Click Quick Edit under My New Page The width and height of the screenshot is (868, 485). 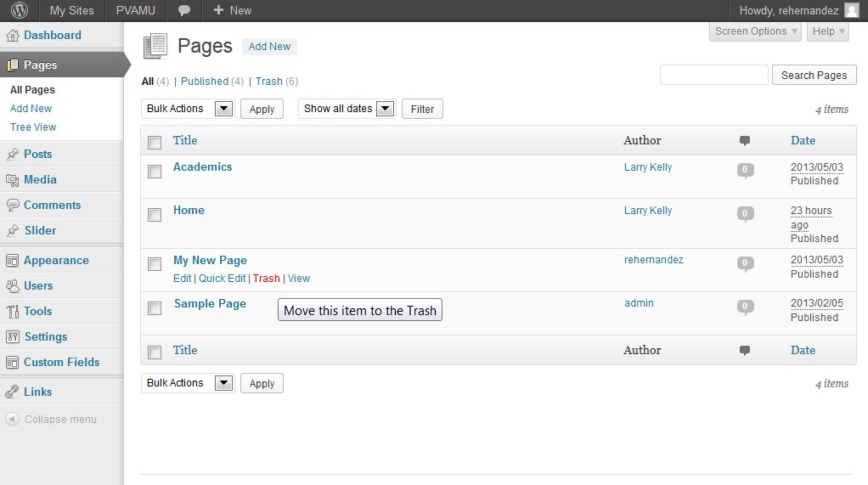222,279
